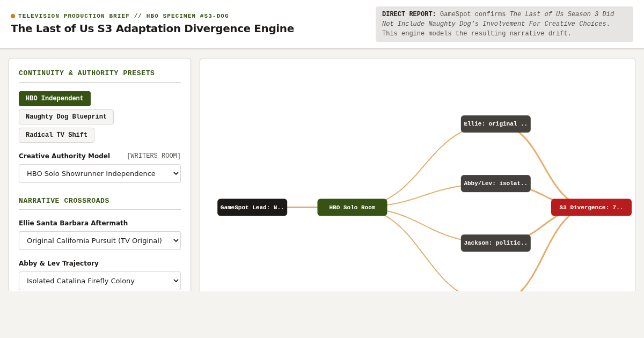Select the red S3 Divergence node

(x=591, y=208)
